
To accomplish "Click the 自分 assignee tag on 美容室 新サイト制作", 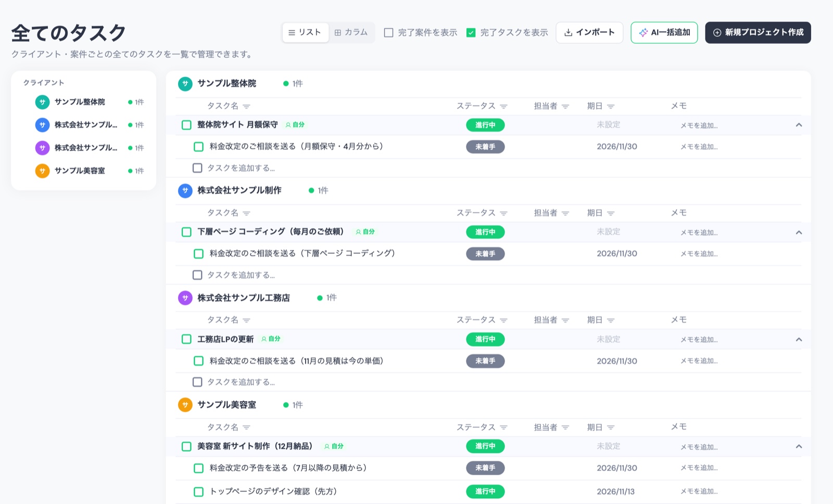I will click(x=334, y=447).
